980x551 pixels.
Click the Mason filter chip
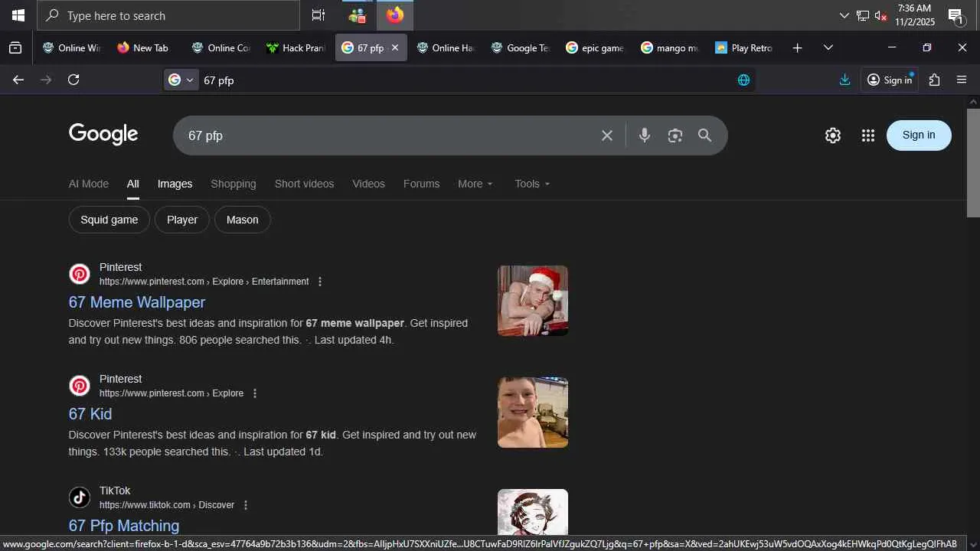click(243, 220)
